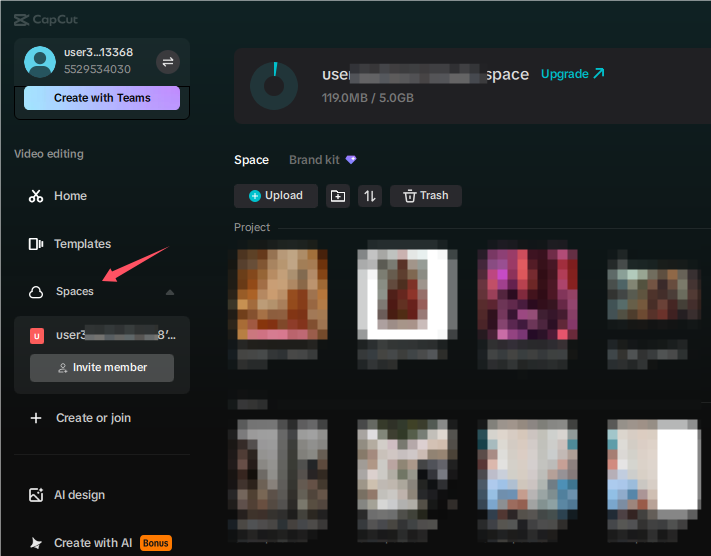This screenshot has width=711, height=556.
Task: Click Invite member button
Action: [102, 368]
